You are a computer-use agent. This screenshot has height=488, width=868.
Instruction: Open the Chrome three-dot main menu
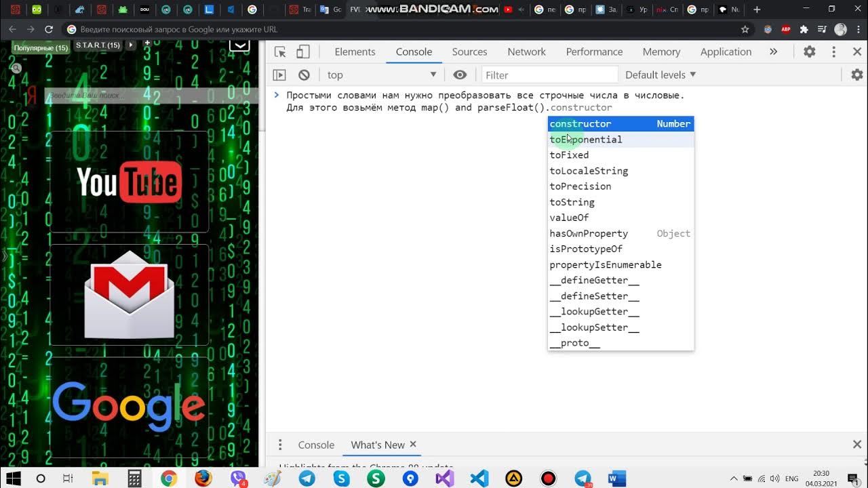click(857, 29)
